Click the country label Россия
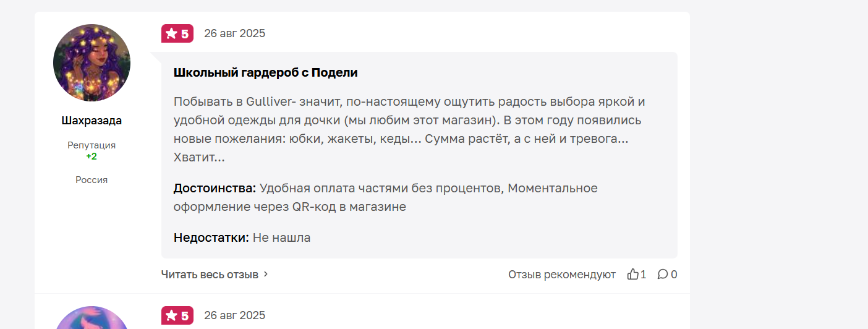The width and height of the screenshot is (868, 329). click(x=91, y=180)
